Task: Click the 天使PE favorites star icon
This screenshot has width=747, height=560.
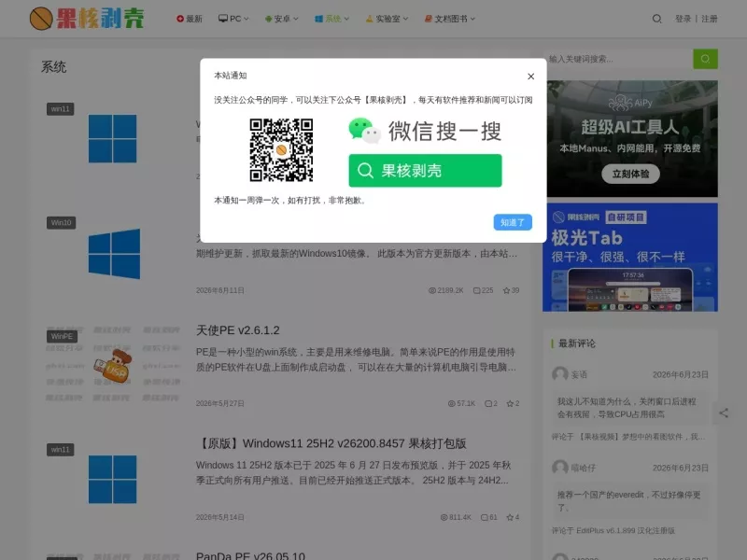Action: tap(510, 404)
